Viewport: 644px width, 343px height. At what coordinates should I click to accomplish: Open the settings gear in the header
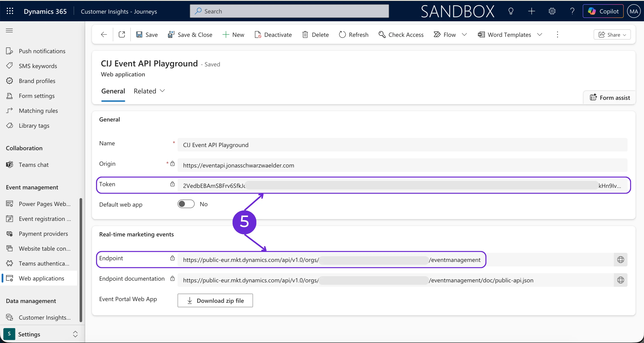552,11
